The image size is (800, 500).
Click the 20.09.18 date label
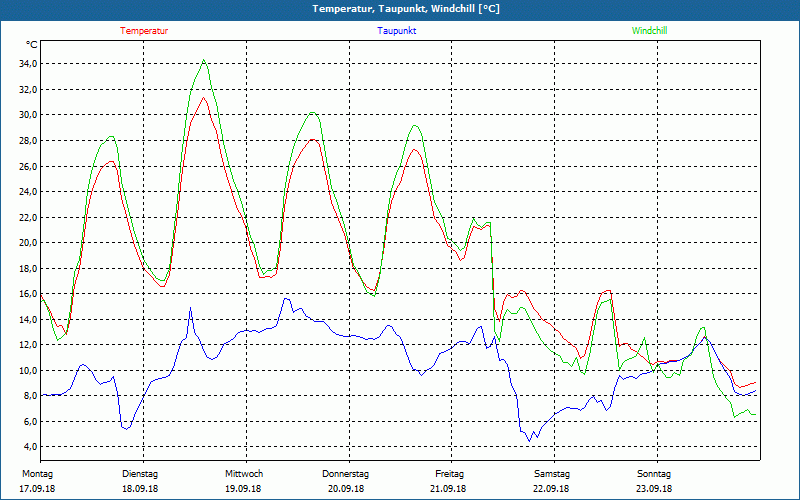point(346,489)
